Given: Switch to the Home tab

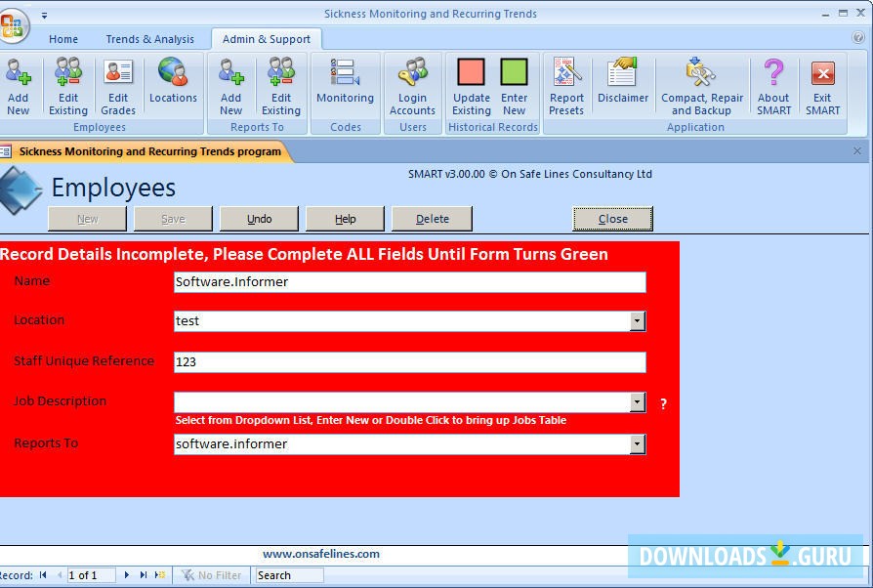Looking at the screenshot, I should [63, 39].
